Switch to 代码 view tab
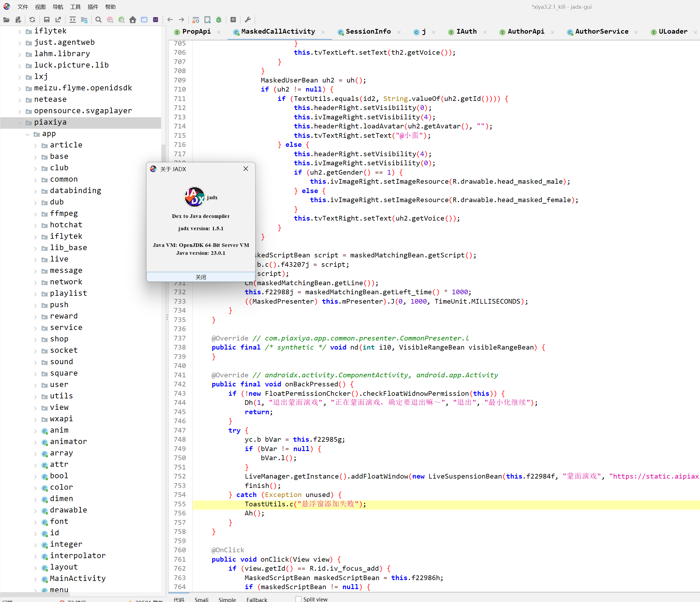Image resolution: width=700 pixels, height=602 pixels. click(179, 599)
